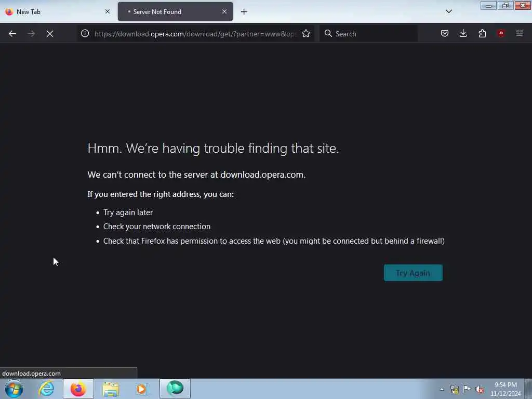Go back to the previous page
The width and height of the screenshot is (532, 399).
[x=12, y=34]
